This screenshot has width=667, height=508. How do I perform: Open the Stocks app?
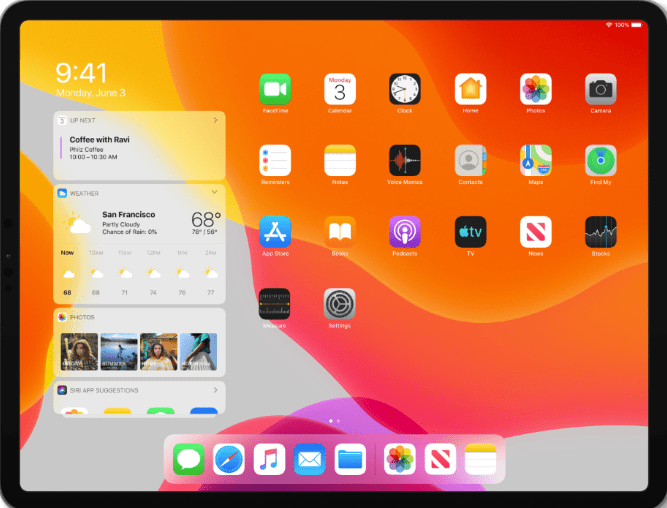point(600,231)
